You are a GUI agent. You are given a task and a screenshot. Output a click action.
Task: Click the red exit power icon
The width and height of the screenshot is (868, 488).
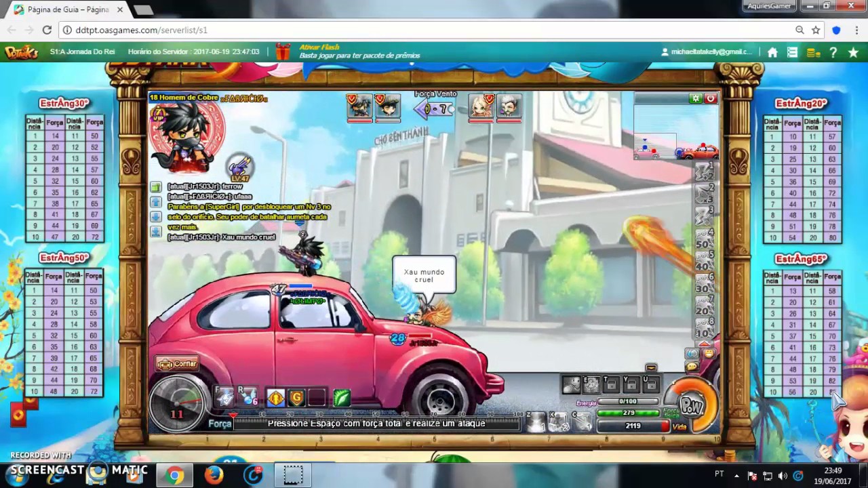point(711,99)
